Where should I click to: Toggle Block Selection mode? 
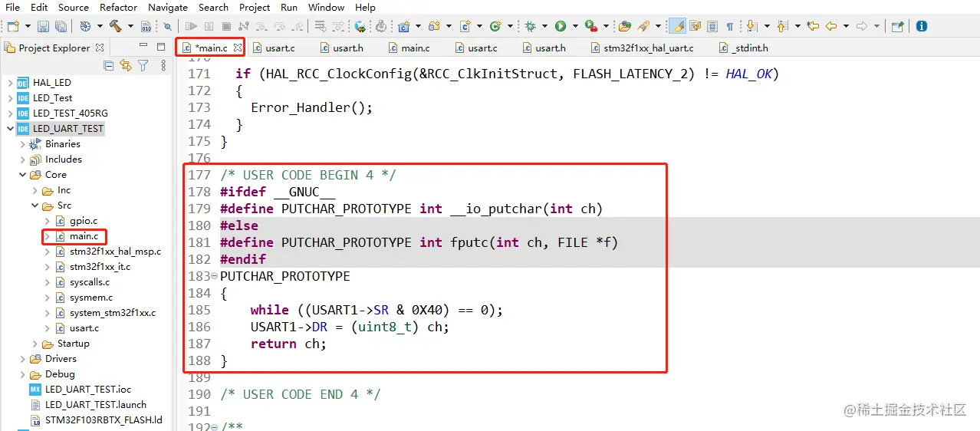click(712, 26)
